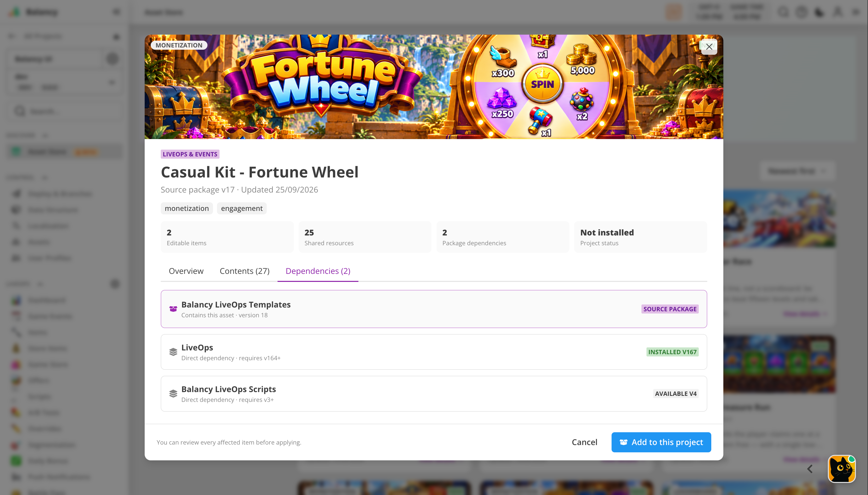The image size is (868, 495).
Task: Select the Balancy LiveOps Templates row
Action: point(434,309)
